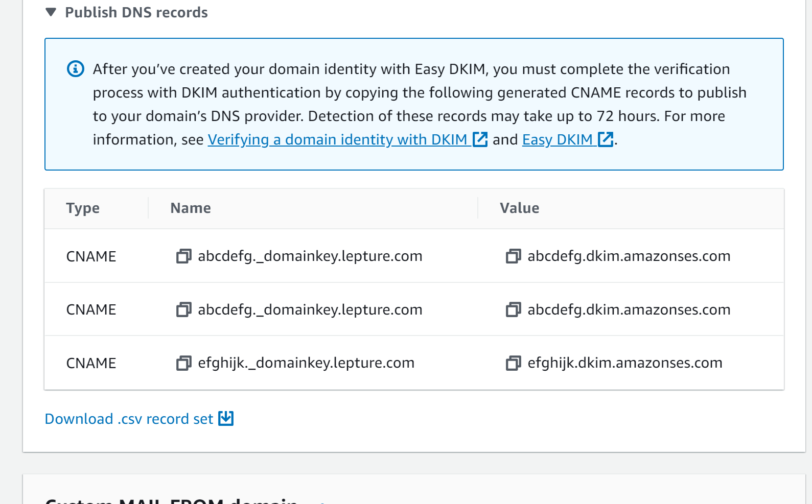Click first row text abcdefg._domainkey.lepture.com
812x504 pixels.
tap(310, 256)
